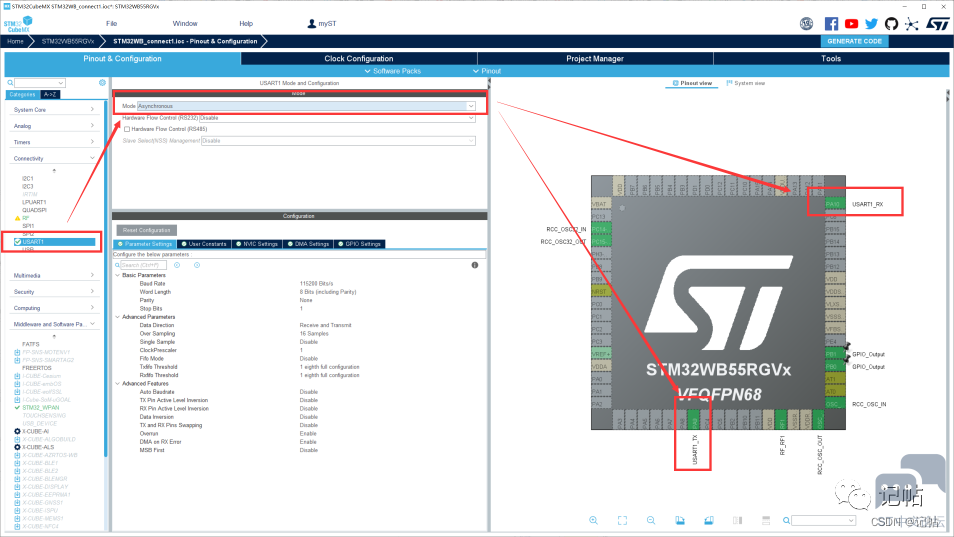Zoom in on the chip pinout view
Screen dimensions: 954x537
[593, 521]
